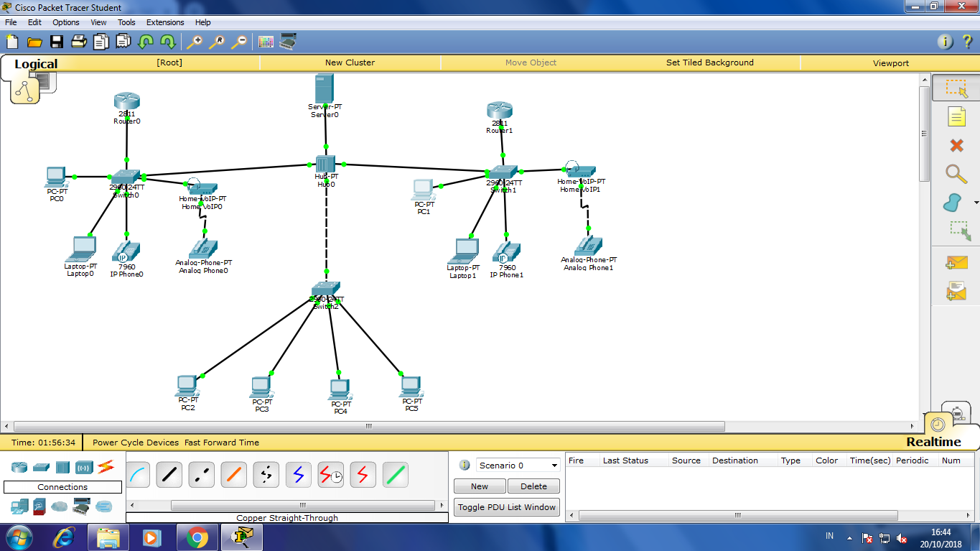Viewport: 980px width, 551px height.
Task: Save the network with floppy disk icon
Action: pyautogui.click(x=56, y=42)
